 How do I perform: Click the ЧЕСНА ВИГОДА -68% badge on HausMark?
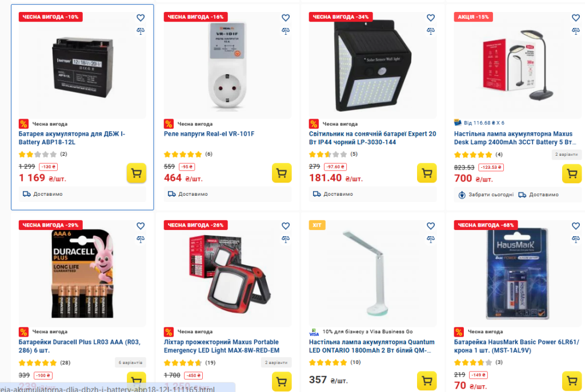tap(486, 225)
